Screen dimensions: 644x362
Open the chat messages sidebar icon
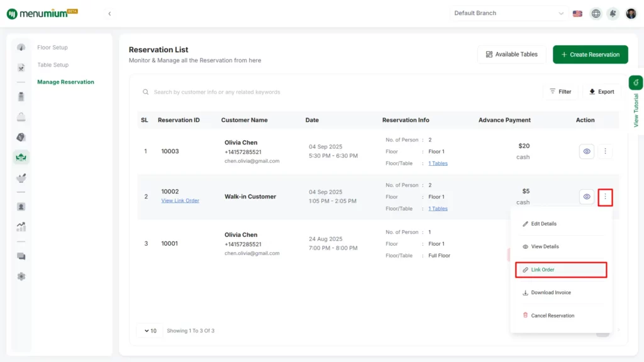tap(21, 256)
